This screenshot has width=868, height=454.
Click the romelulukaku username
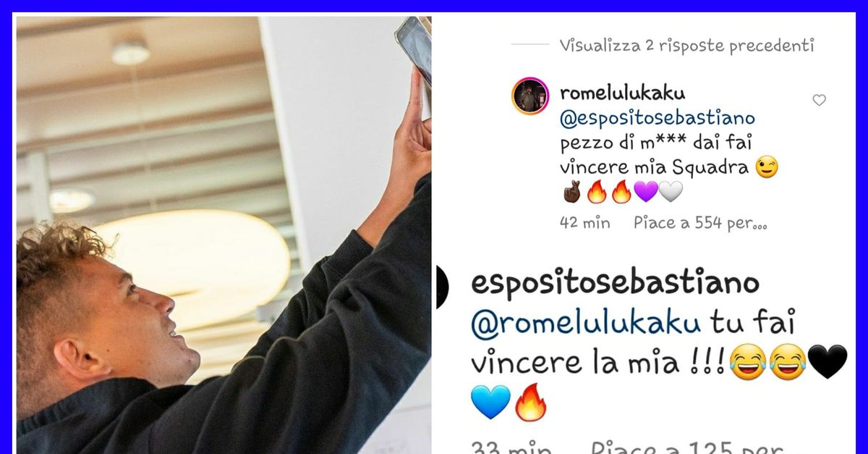622,93
